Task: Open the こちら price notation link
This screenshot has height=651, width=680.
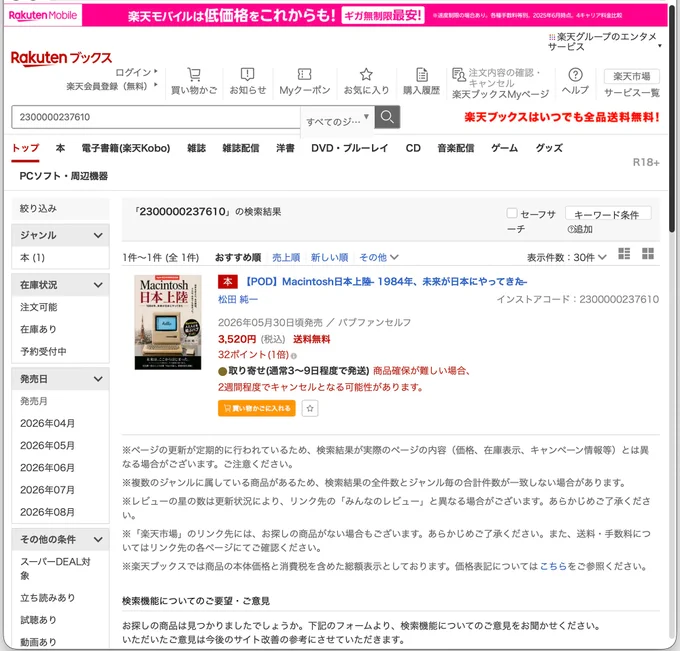Action: 553,566
